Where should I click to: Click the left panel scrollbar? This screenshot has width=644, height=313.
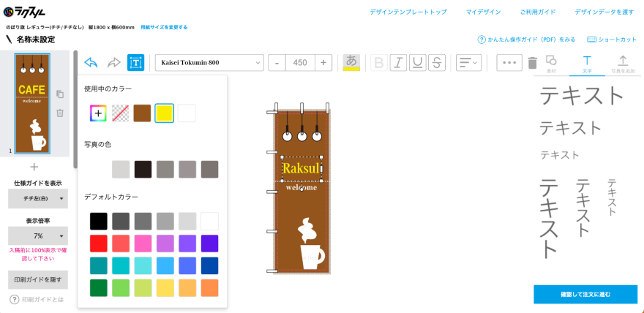tap(75, 109)
